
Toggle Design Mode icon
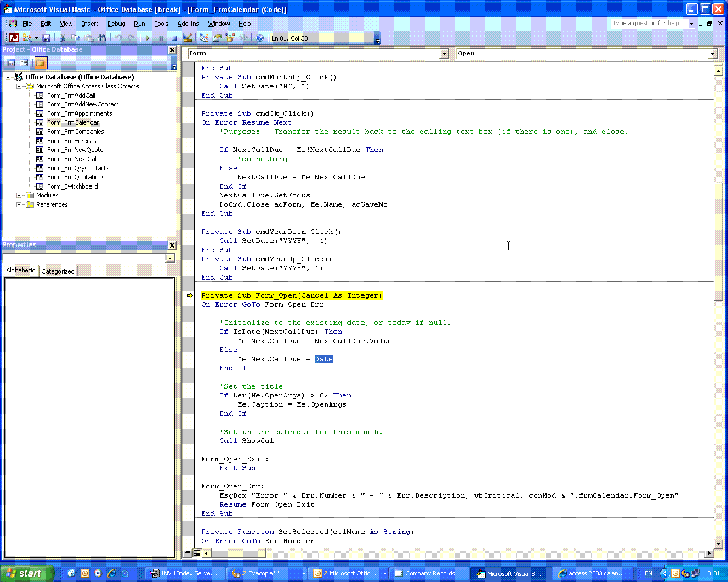coord(187,38)
